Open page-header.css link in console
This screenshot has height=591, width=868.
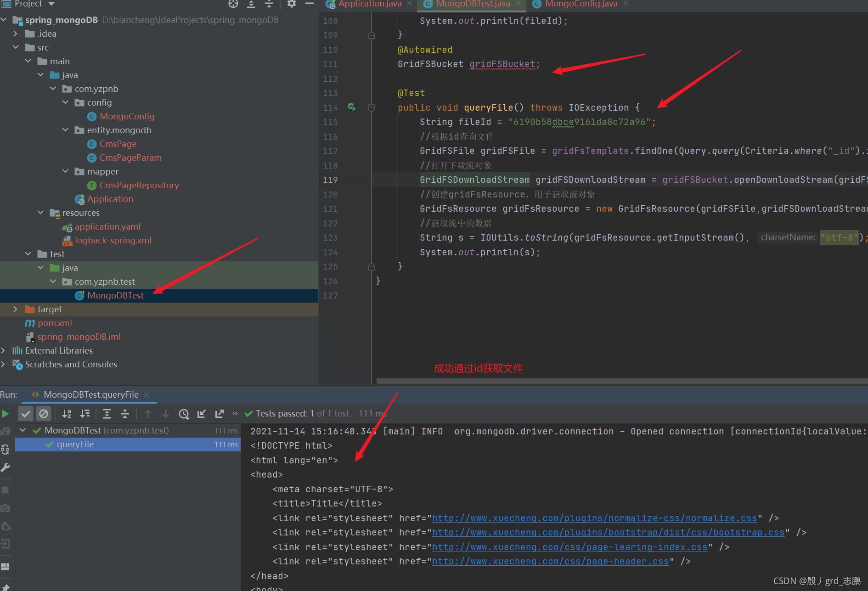point(551,562)
